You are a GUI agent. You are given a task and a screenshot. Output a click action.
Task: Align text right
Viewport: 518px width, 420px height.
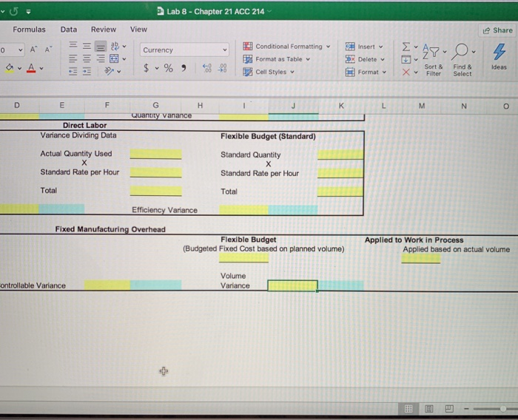(101, 58)
